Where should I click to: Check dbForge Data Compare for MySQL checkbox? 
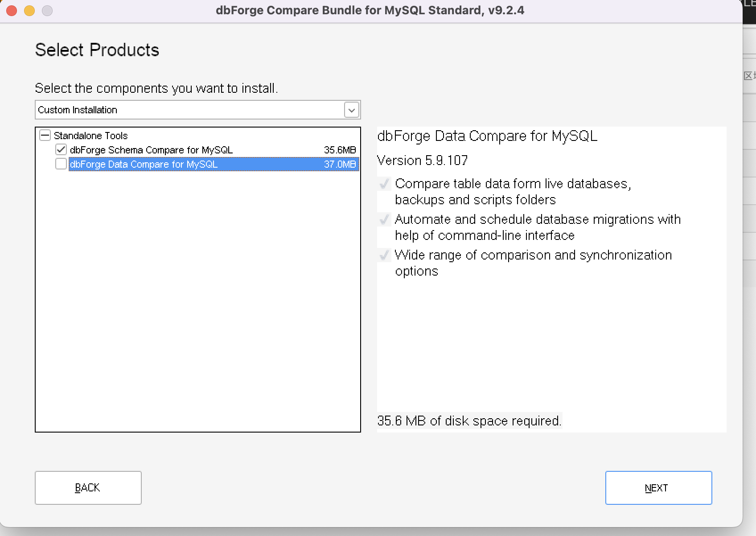click(x=61, y=164)
